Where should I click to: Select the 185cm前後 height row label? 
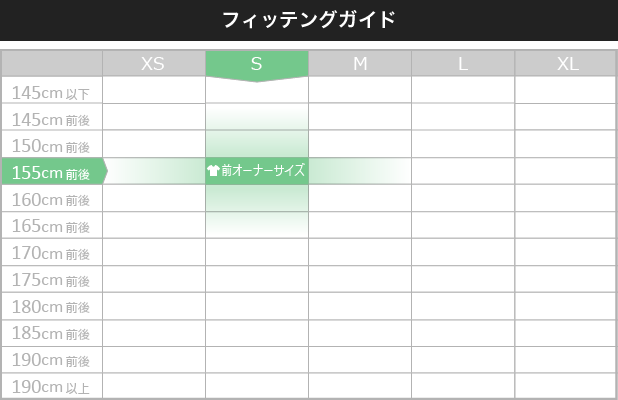pyautogui.click(x=52, y=333)
